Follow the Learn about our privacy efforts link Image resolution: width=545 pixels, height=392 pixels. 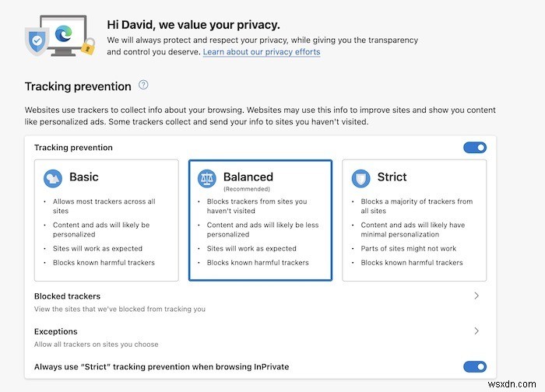coord(262,52)
